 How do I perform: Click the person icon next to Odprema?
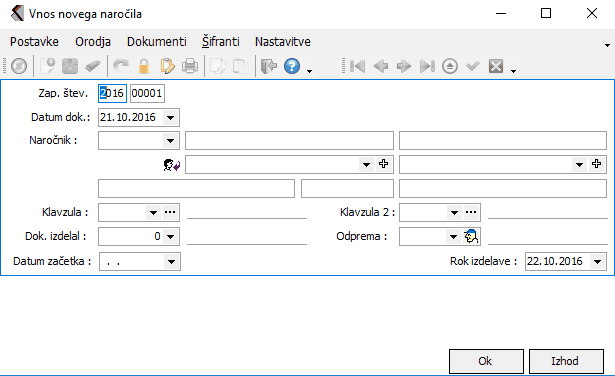pos(471,236)
